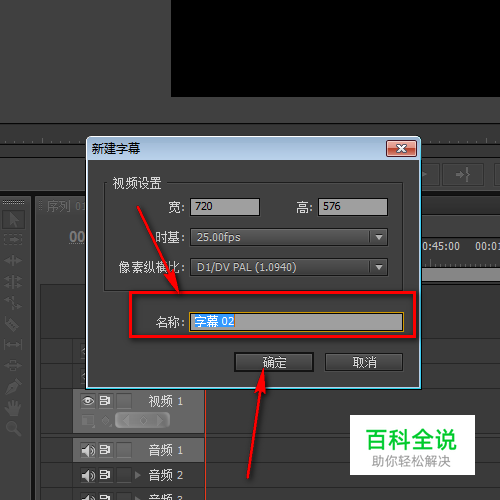Select the Rate Stretch tool

(13, 302)
